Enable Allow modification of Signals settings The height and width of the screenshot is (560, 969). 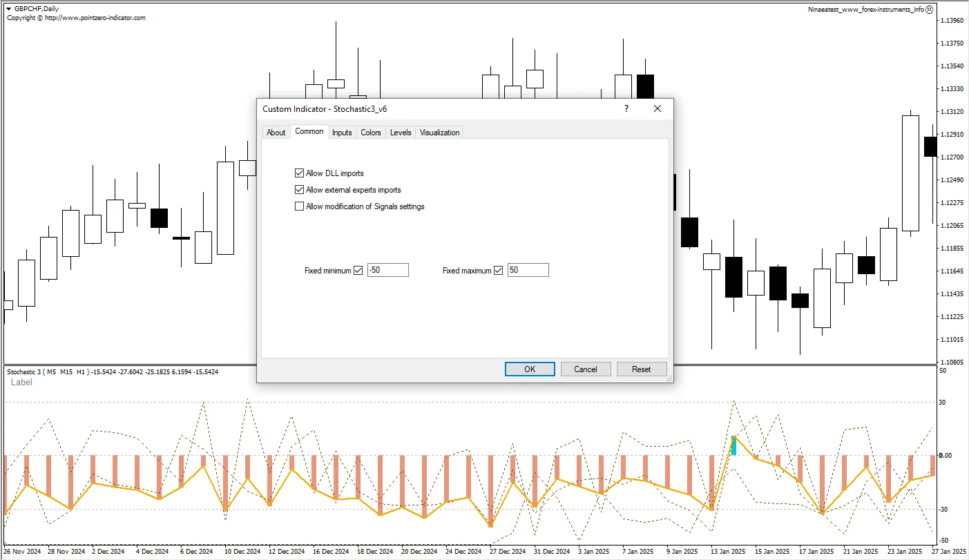pyautogui.click(x=299, y=206)
